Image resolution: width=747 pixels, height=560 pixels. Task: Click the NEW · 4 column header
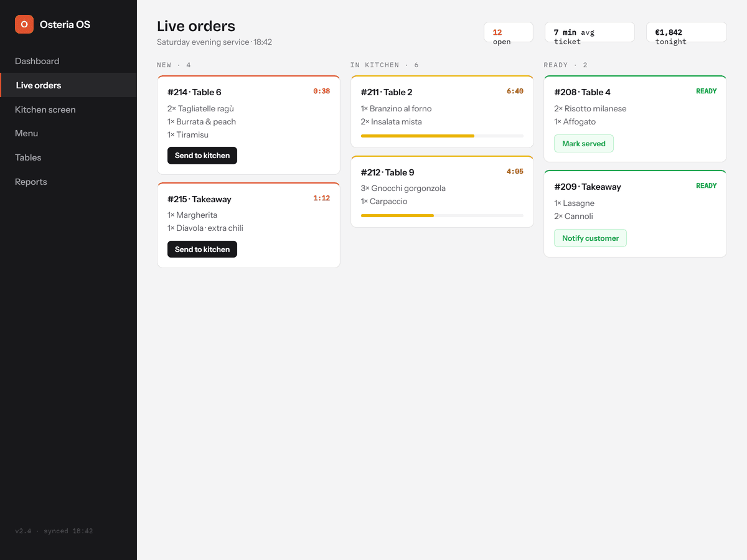(x=174, y=65)
